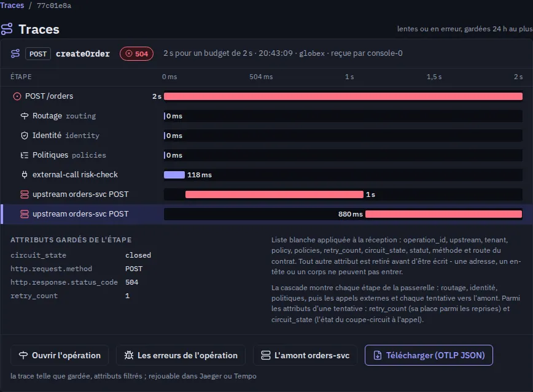Select the closed attribute value

pyautogui.click(x=138, y=255)
